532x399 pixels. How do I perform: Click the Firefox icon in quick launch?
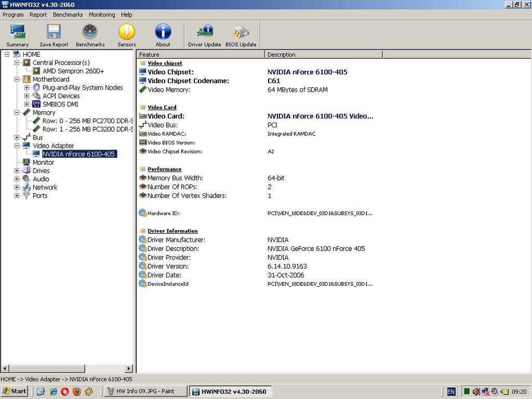click(76, 392)
